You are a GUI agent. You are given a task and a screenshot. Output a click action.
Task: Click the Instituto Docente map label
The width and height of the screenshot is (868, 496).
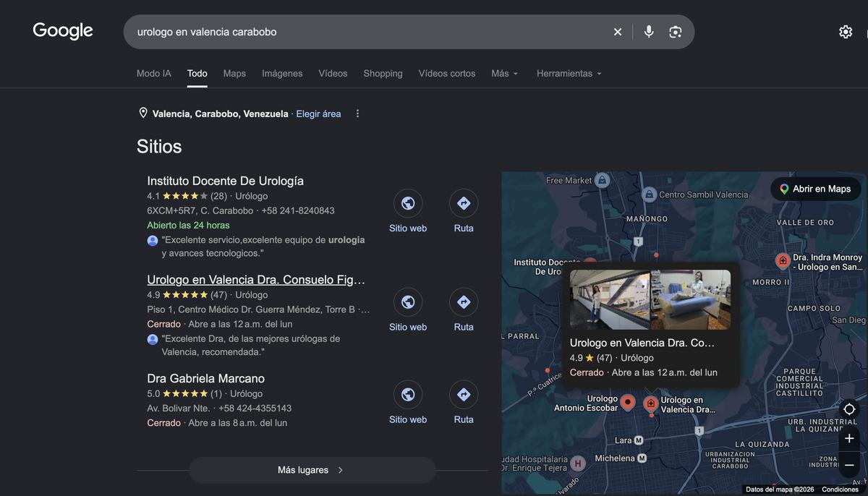548,267
